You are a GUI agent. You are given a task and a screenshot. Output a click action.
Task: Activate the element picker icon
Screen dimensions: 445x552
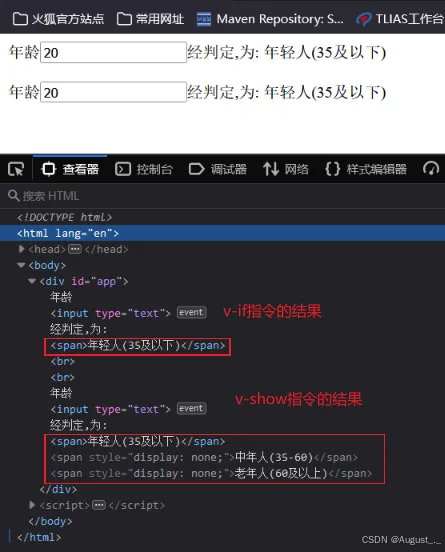[x=16, y=169]
